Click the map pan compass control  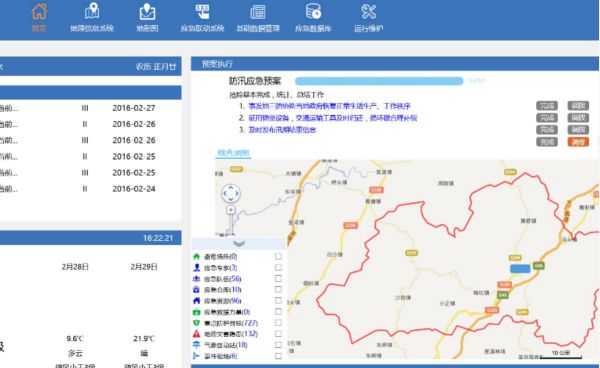(231, 194)
